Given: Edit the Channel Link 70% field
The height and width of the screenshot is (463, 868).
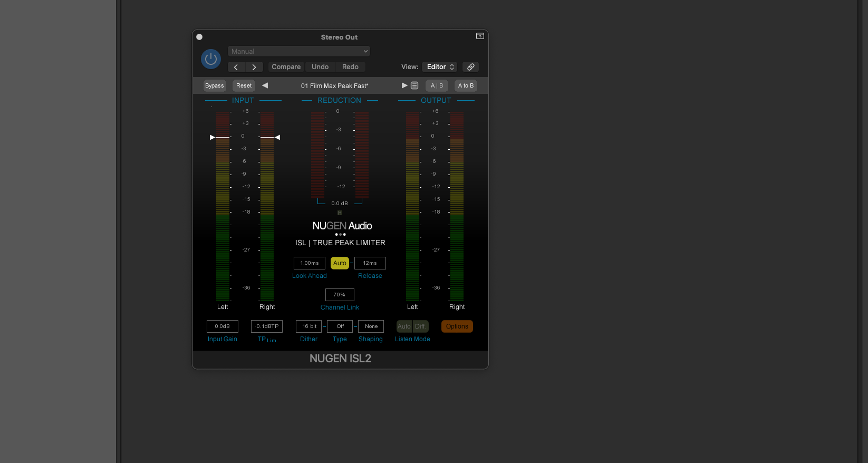Looking at the screenshot, I should click(x=340, y=295).
